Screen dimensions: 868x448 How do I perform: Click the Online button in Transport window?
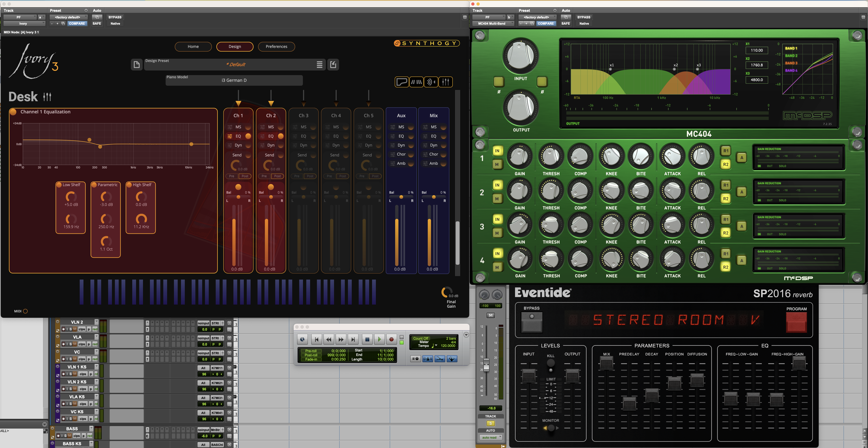point(302,339)
